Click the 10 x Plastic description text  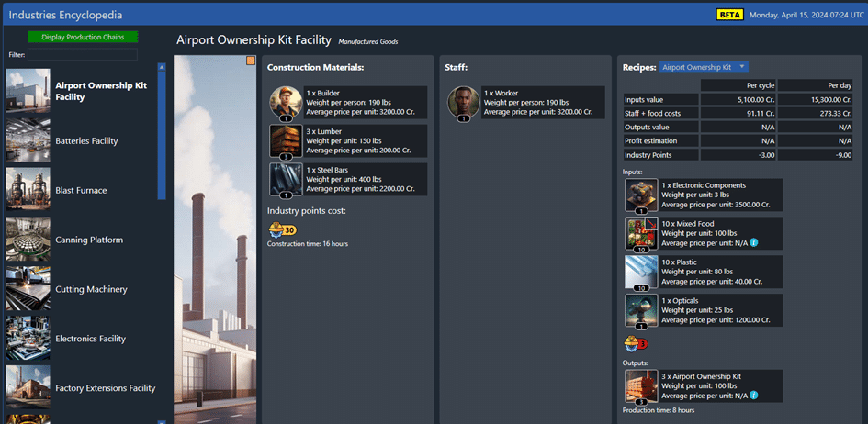(721, 272)
